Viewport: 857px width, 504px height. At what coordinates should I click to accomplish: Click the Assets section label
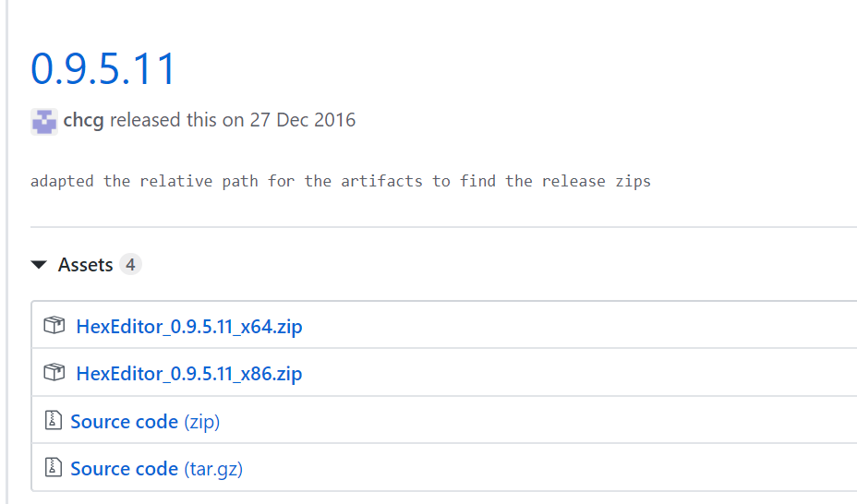pyautogui.click(x=85, y=265)
